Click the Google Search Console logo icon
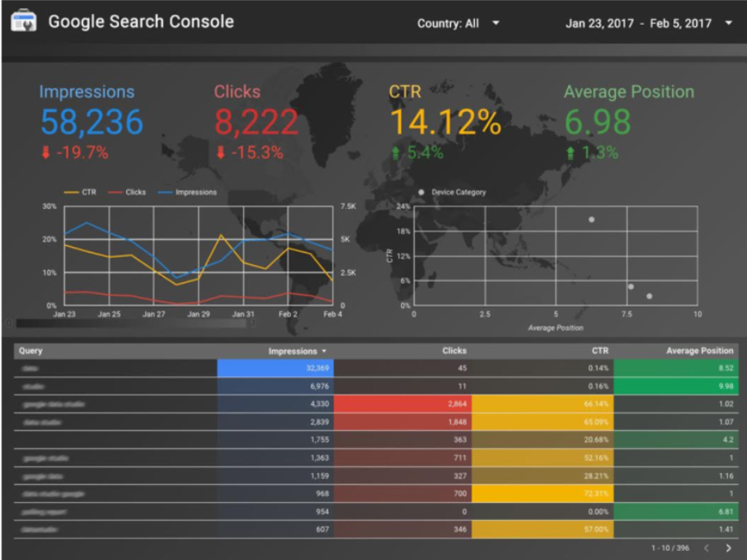747x560 pixels. pos(23,22)
